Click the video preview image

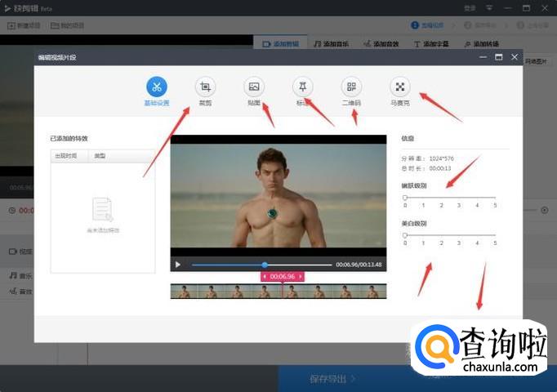pos(278,195)
